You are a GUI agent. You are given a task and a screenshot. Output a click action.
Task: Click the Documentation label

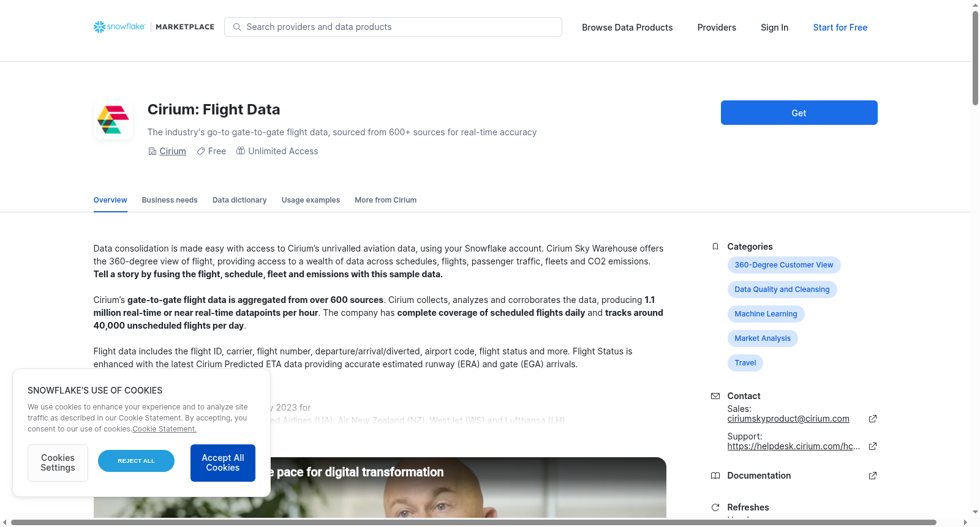point(759,476)
